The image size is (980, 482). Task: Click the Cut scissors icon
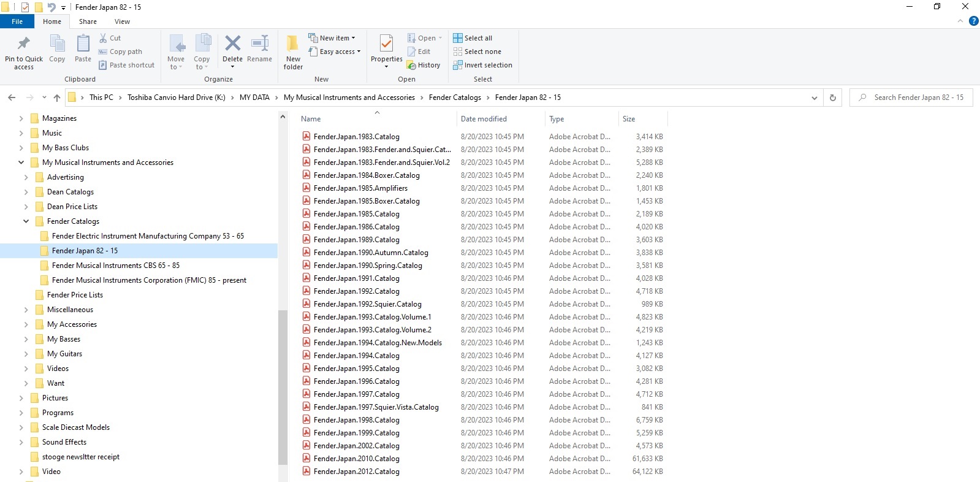(x=103, y=38)
